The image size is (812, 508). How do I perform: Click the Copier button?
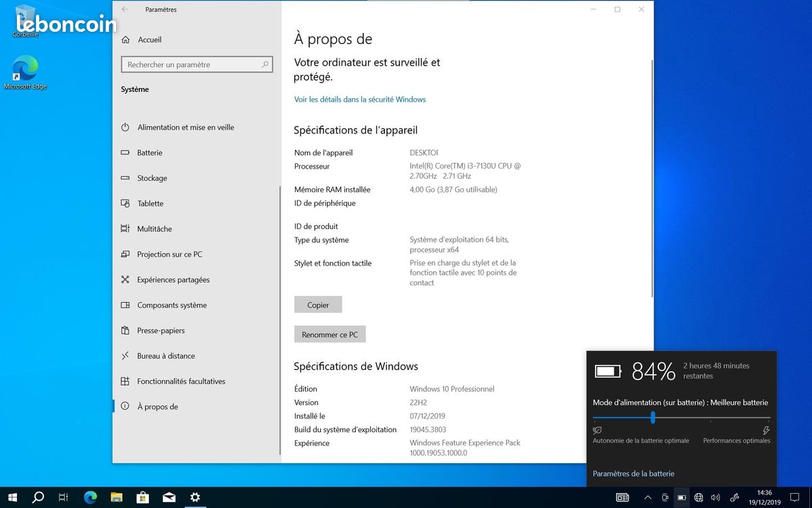(x=318, y=305)
